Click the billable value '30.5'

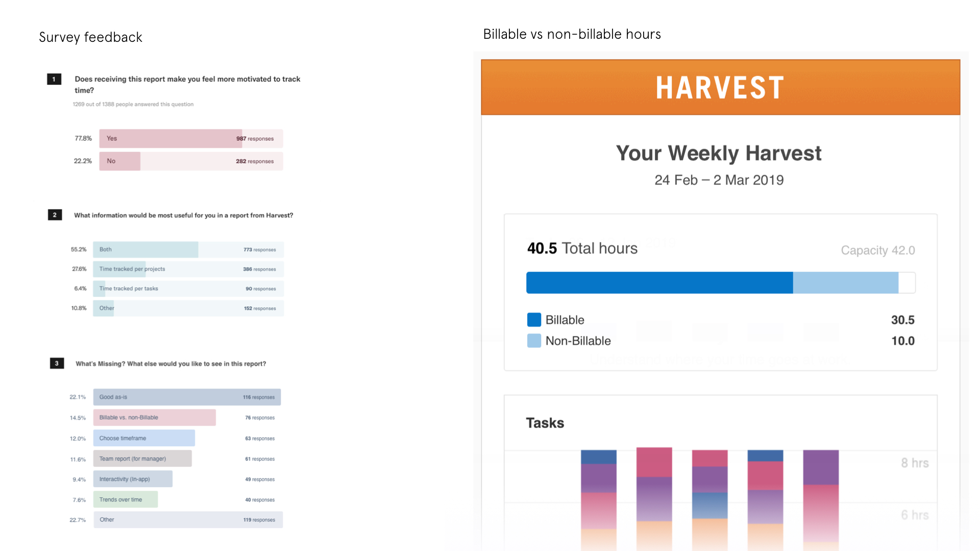click(x=902, y=320)
